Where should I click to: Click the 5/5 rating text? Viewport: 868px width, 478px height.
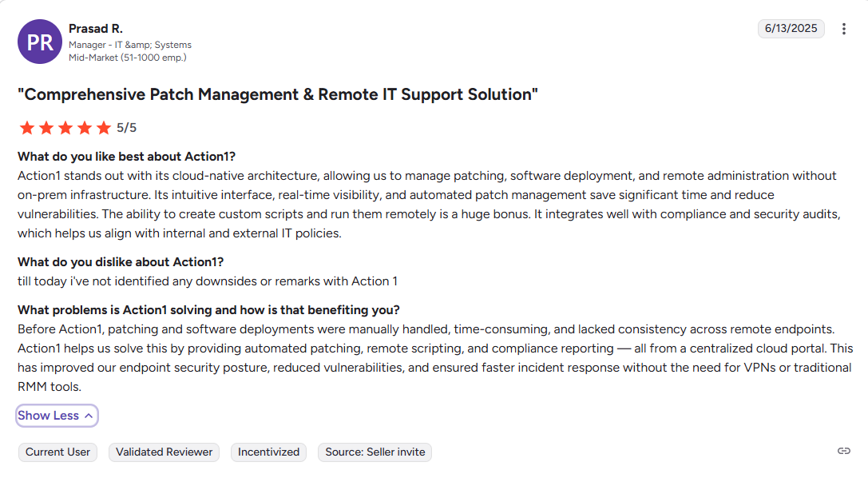point(126,128)
